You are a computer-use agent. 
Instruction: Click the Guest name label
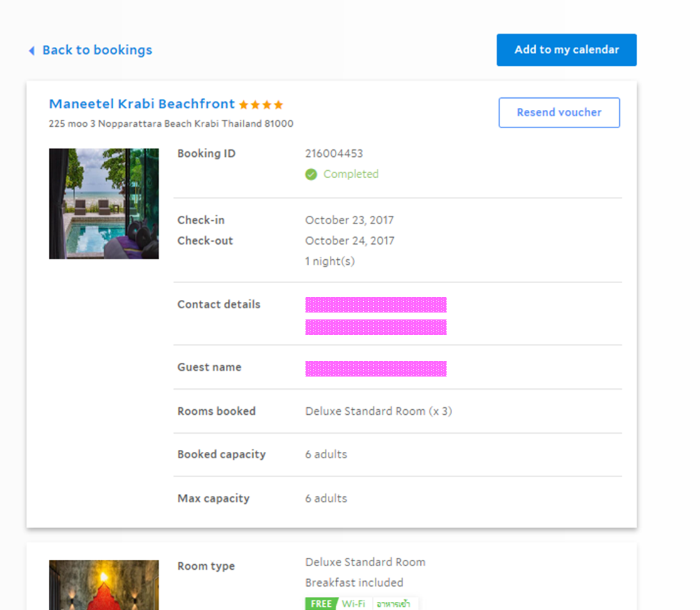point(209,367)
